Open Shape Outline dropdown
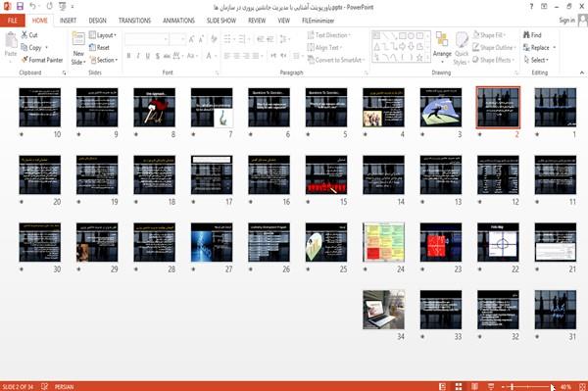Viewport: 588px width, 391px height. pyautogui.click(x=495, y=48)
